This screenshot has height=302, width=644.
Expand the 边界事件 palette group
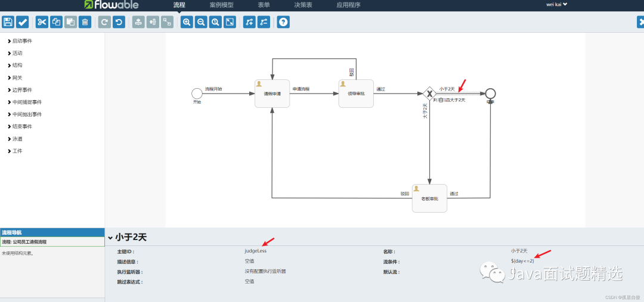(20, 90)
